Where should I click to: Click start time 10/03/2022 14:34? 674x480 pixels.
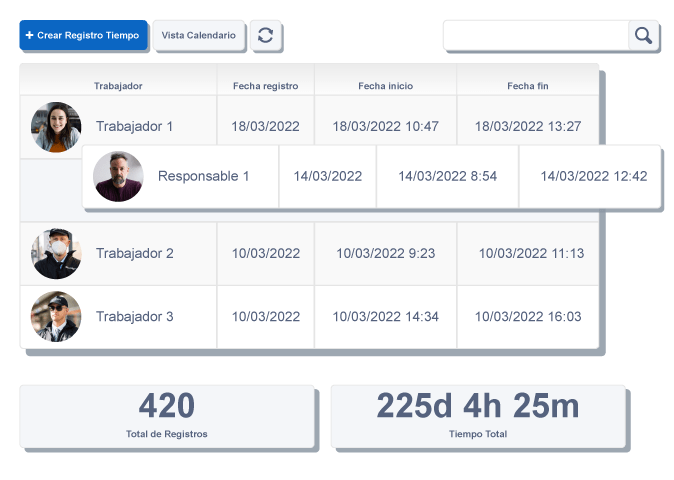pos(386,317)
